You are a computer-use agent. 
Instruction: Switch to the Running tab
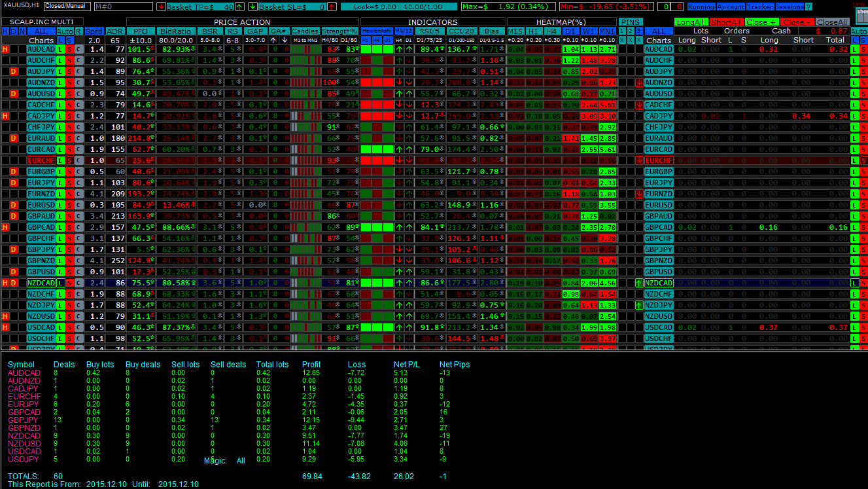click(x=701, y=7)
